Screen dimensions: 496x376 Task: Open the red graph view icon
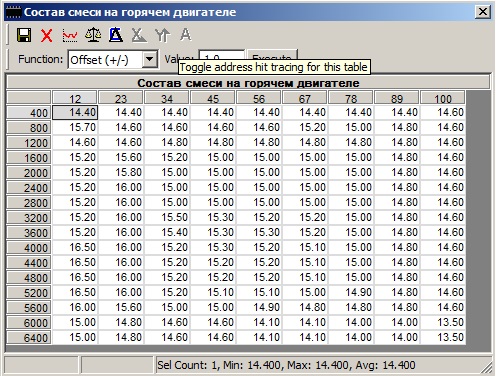point(70,35)
